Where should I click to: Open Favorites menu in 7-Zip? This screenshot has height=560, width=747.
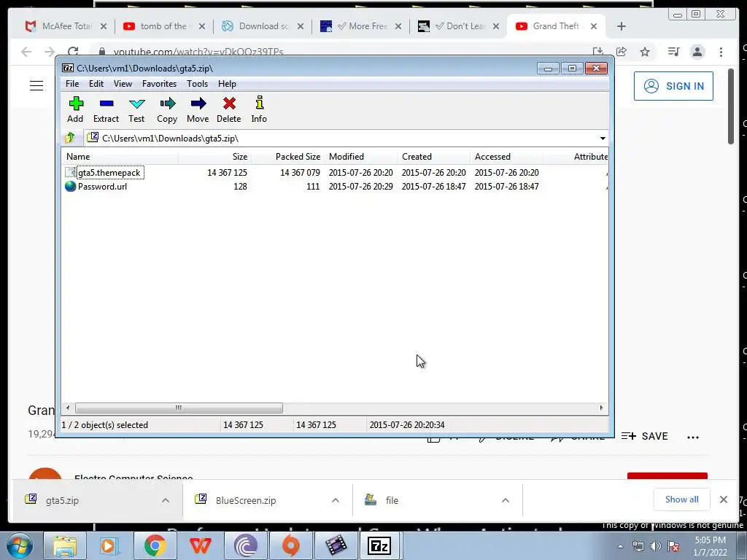[159, 84]
